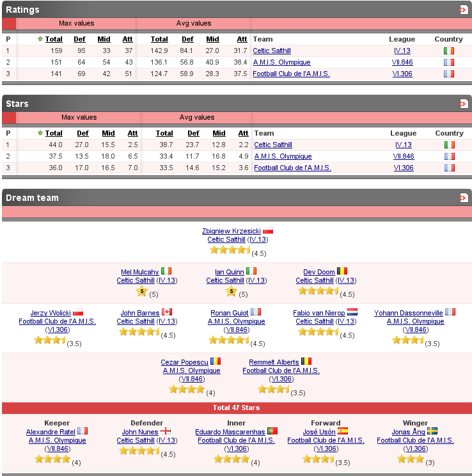
Task: Sort Stars table by Avg values Def
Action: 193,133
